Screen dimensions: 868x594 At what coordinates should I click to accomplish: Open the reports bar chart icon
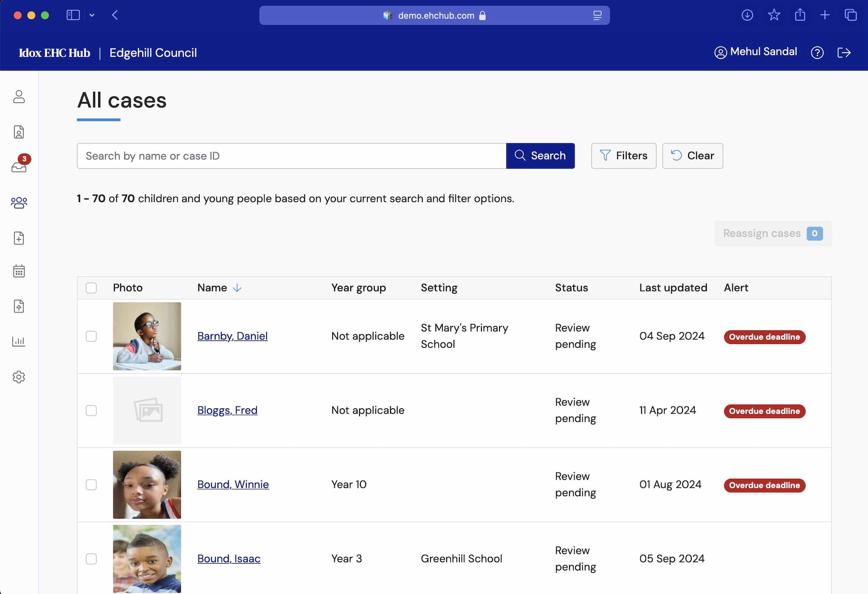click(19, 341)
